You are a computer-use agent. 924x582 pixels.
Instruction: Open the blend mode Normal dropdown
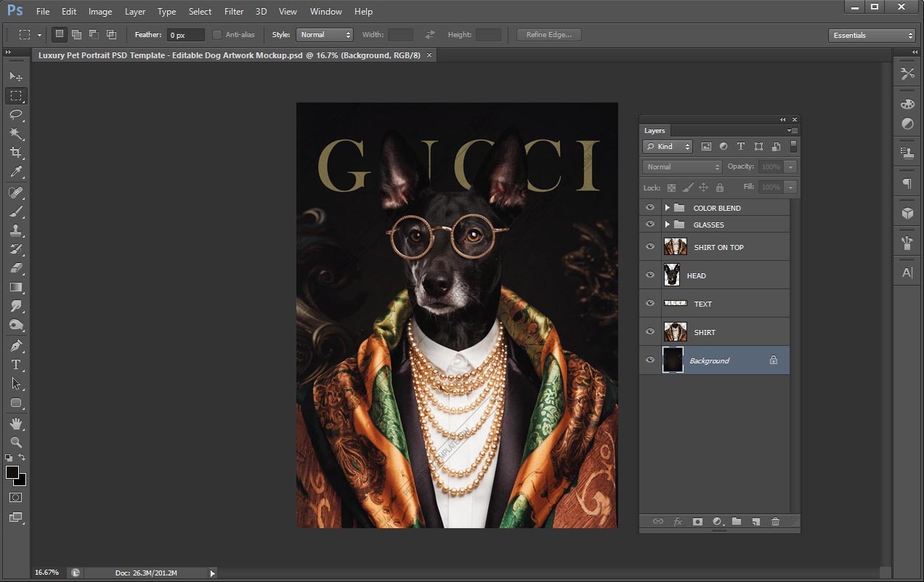[682, 166]
